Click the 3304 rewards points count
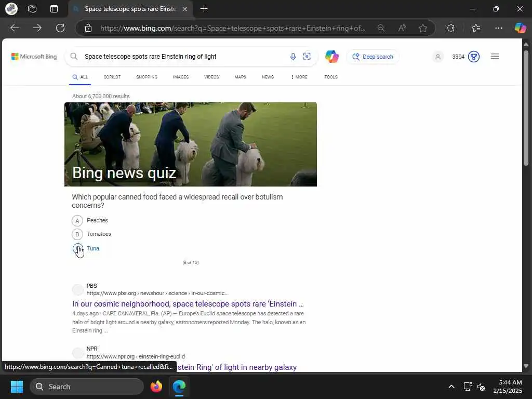This screenshot has height=399, width=532. pyautogui.click(x=458, y=57)
